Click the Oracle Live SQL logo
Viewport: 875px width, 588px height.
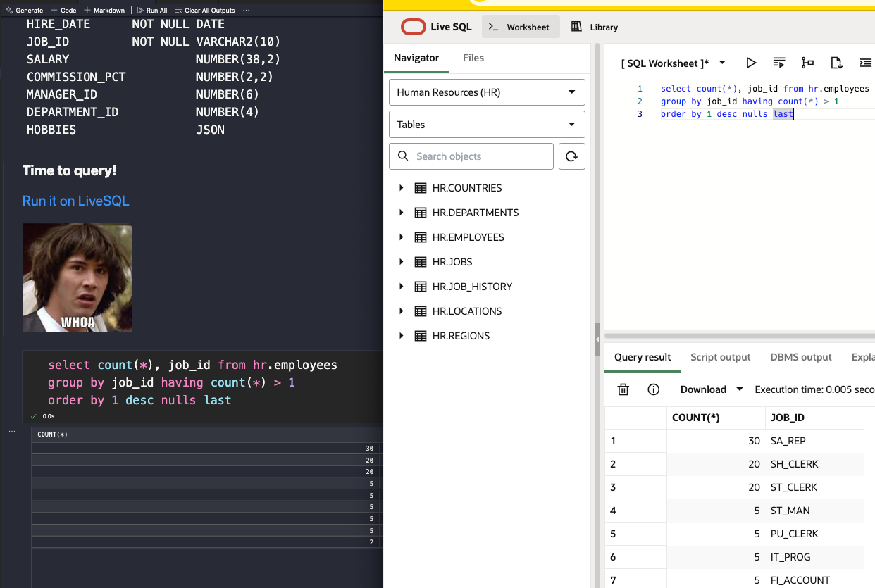click(436, 27)
